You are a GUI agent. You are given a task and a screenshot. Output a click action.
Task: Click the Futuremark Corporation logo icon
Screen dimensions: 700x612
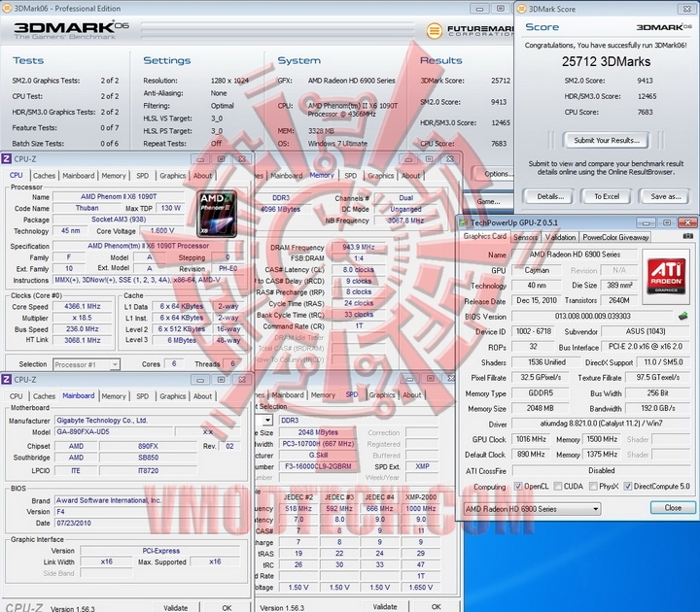(434, 30)
